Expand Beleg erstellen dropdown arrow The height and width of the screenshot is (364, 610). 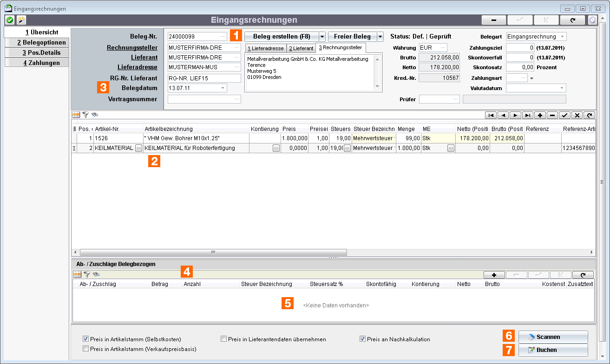click(322, 37)
